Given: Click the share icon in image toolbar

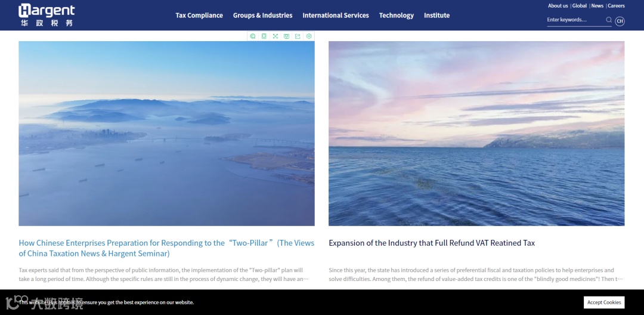Looking at the screenshot, I should [298, 36].
